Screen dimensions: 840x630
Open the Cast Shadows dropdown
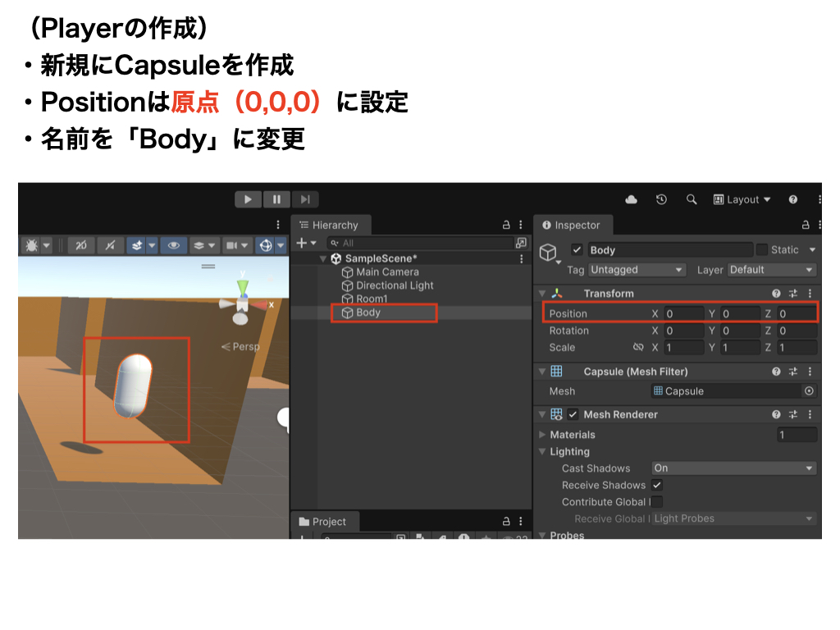[x=733, y=468]
